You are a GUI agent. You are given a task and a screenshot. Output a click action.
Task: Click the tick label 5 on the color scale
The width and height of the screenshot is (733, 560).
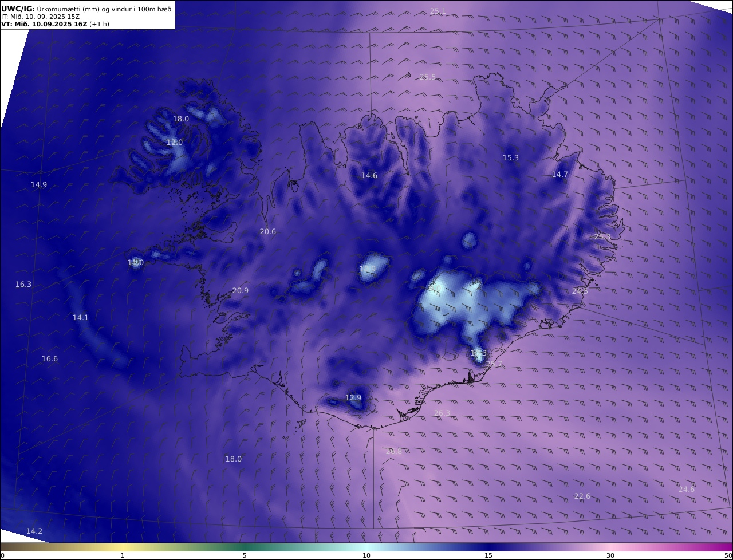[245, 555]
